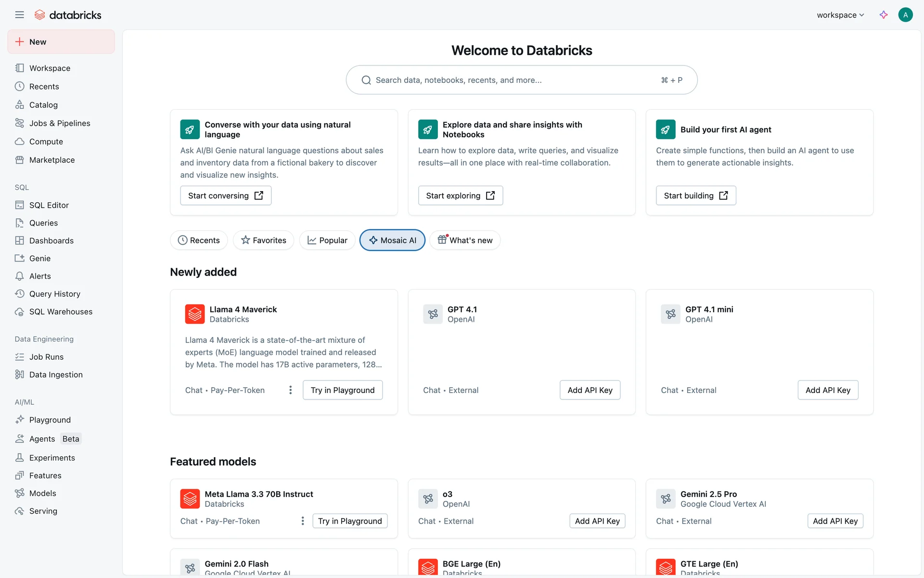Image resolution: width=924 pixels, height=578 pixels.
Task: Switch to the Favorites tab
Action: coord(263,240)
